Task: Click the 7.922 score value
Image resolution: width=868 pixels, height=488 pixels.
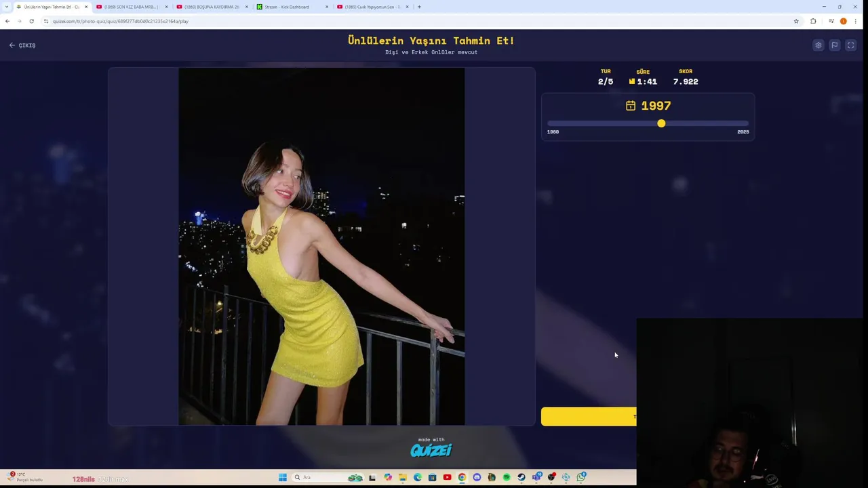Action: (686, 81)
